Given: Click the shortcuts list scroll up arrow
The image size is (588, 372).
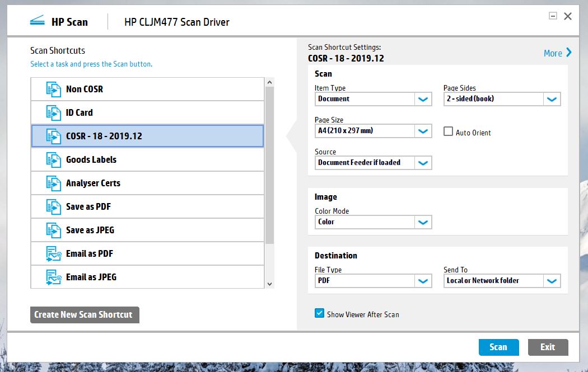Looking at the screenshot, I should pyautogui.click(x=269, y=82).
